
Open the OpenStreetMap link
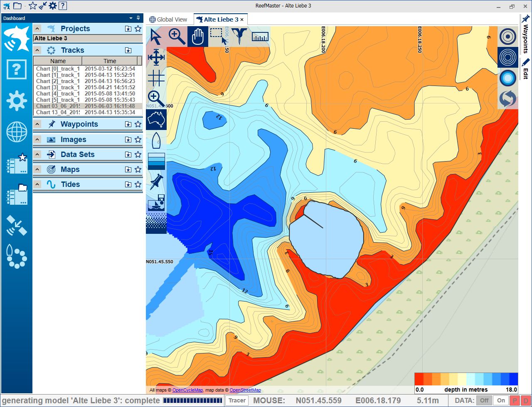245,390
